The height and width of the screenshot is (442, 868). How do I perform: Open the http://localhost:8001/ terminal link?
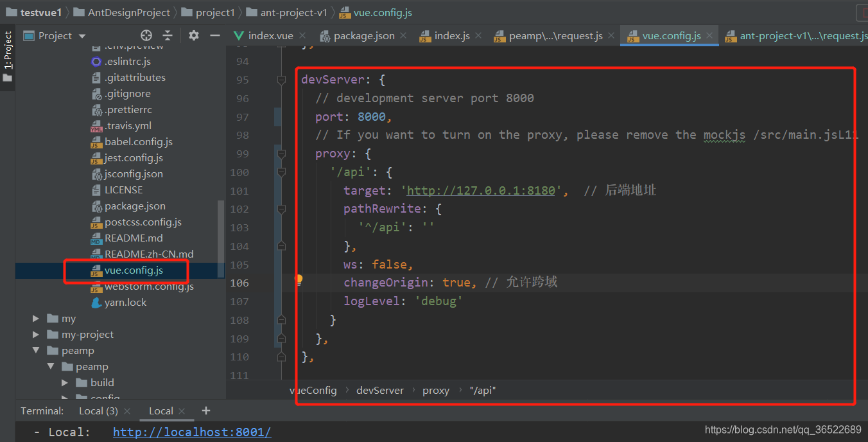(192, 432)
